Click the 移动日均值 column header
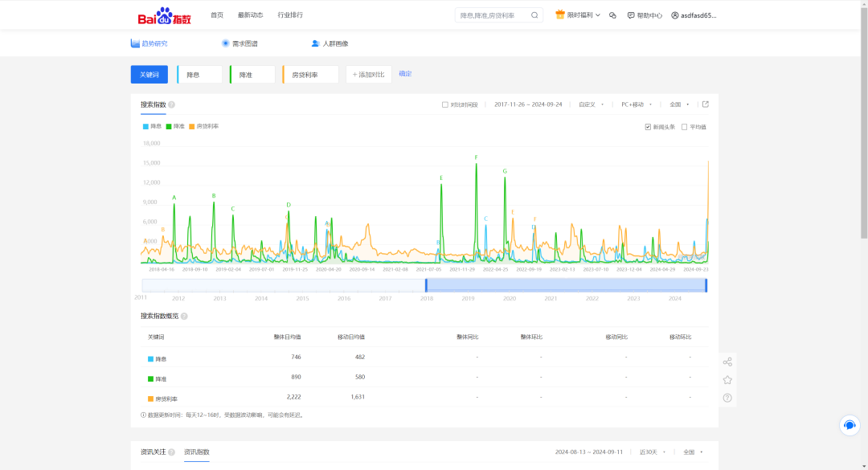 point(351,337)
